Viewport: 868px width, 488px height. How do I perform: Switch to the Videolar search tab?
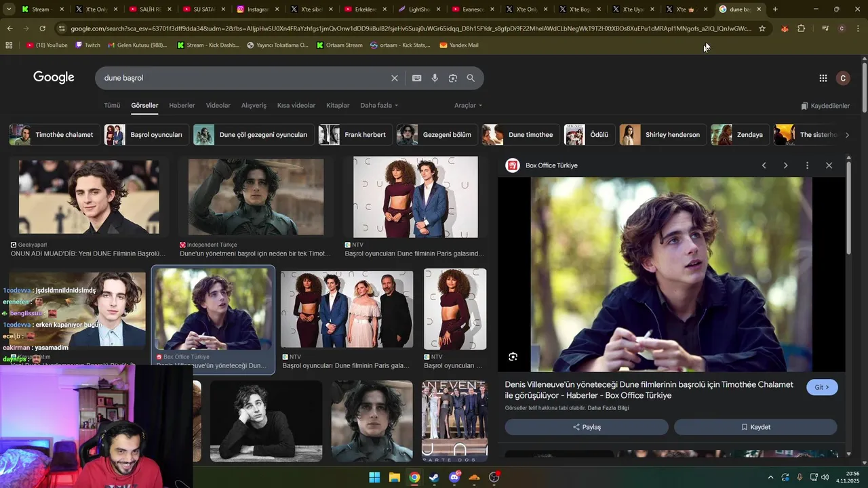click(x=218, y=106)
